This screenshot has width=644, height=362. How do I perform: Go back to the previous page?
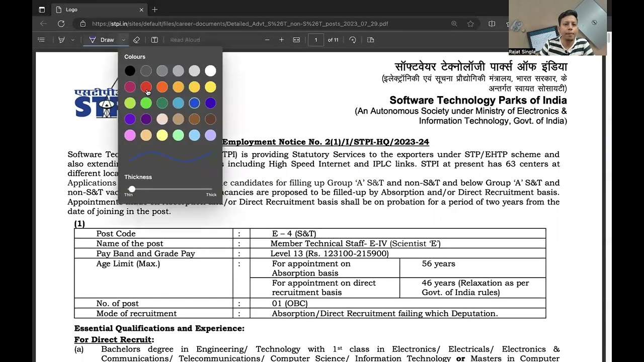pos(43,24)
